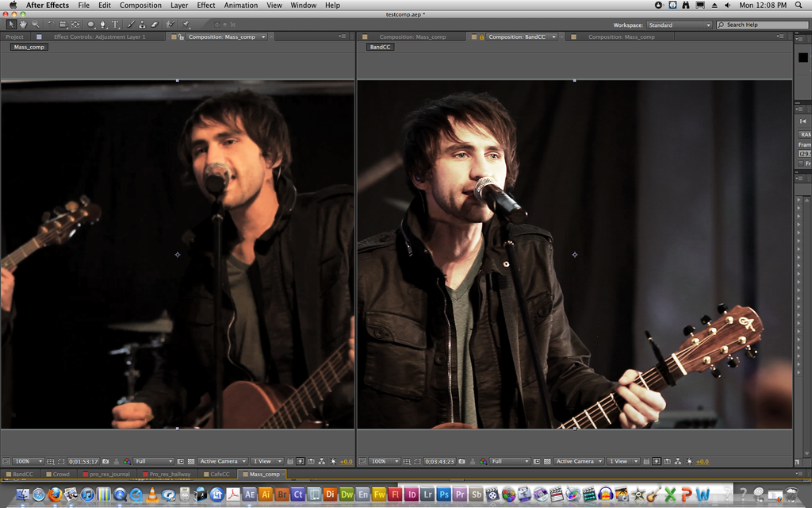Select the Selection tool in the toolbar
Viewport: 812px width, 508px height.
11,25
